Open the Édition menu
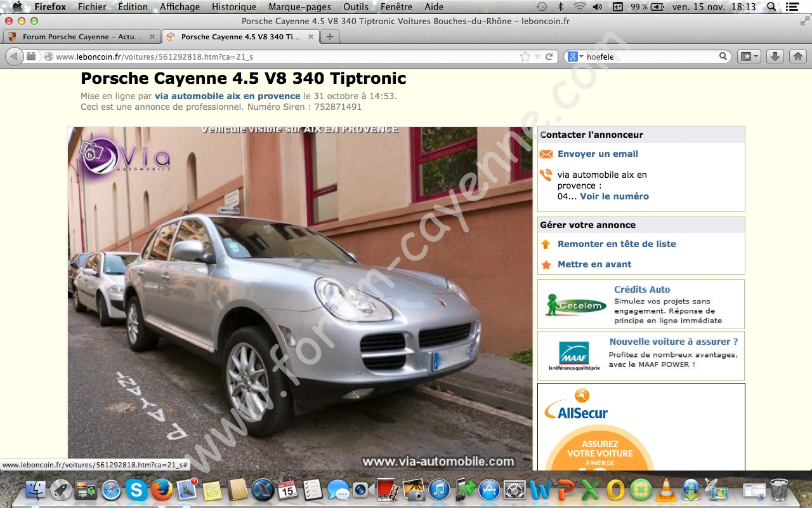812x508 pixels. tap(133, 7)
